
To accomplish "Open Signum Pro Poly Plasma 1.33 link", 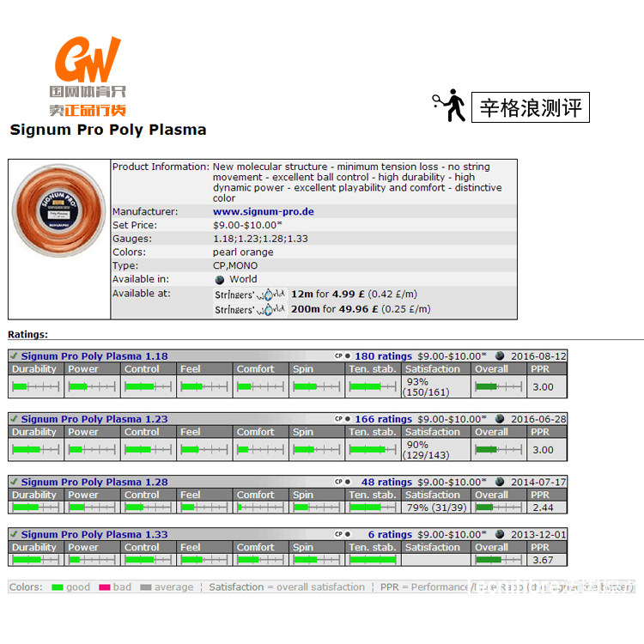I will tap(94, 534).
